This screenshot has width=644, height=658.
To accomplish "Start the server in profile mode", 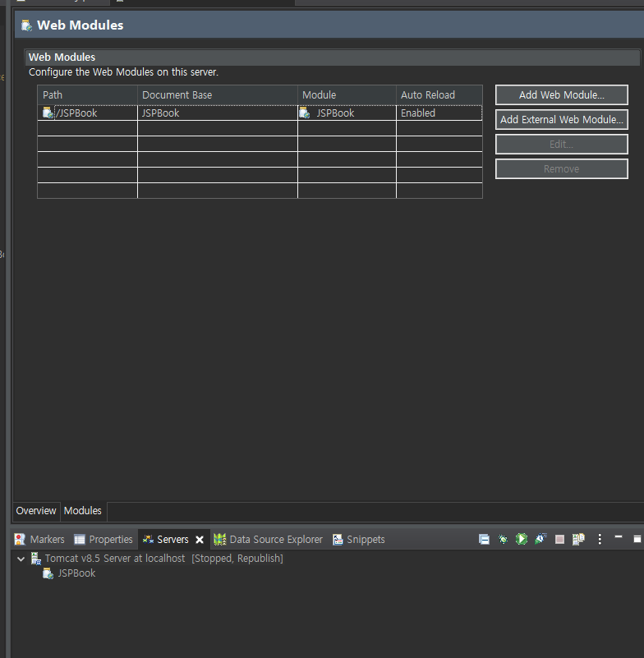I will 540,539.
